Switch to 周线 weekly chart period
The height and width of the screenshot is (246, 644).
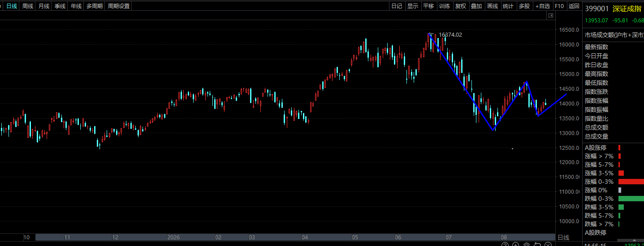pos(28,6)
